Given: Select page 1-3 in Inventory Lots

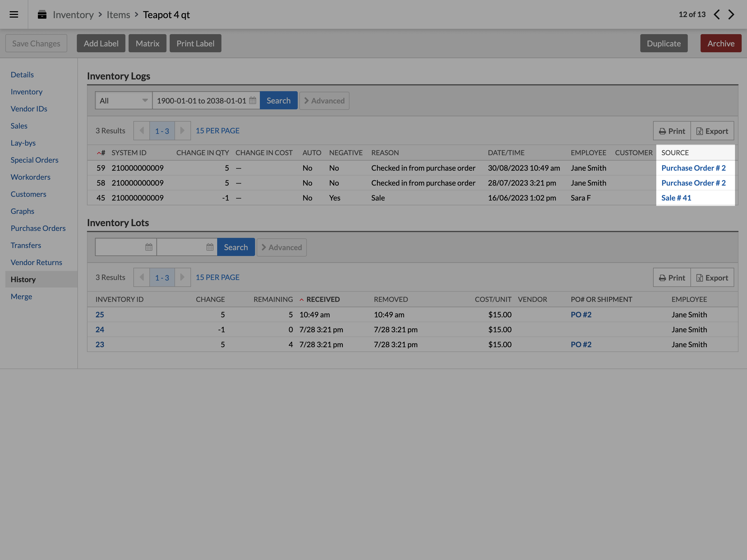Looking at the screenshot, I should (162, 278).
